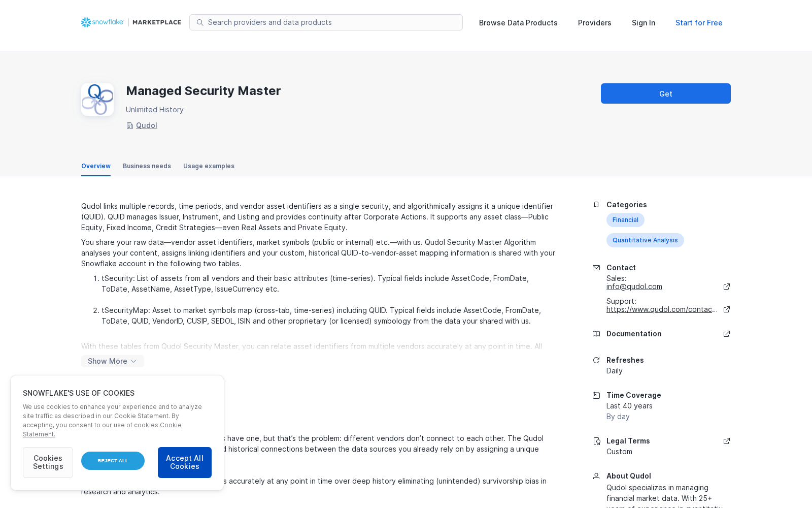Image resolution: width=812 pixels, height=508 pixels.
Task: Click the Legal Terms heading link
Action: point(628,441)
